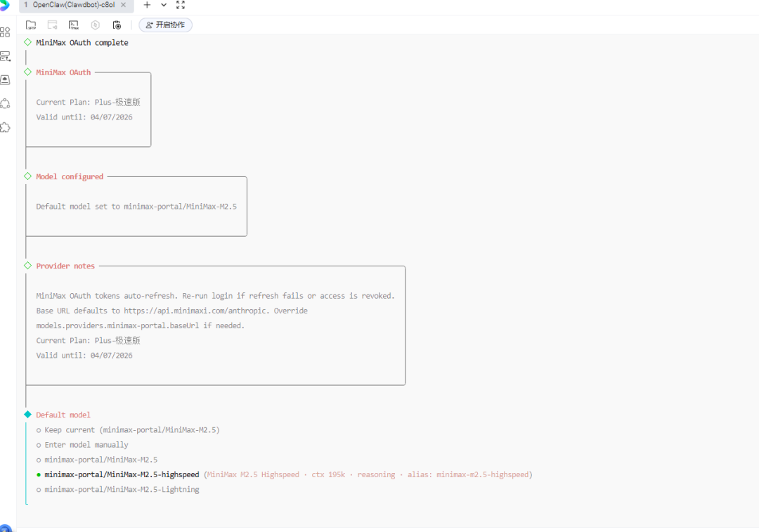759x532 pixels.
Task: Click the 'Model configured' heading
Action: (70, 176)
